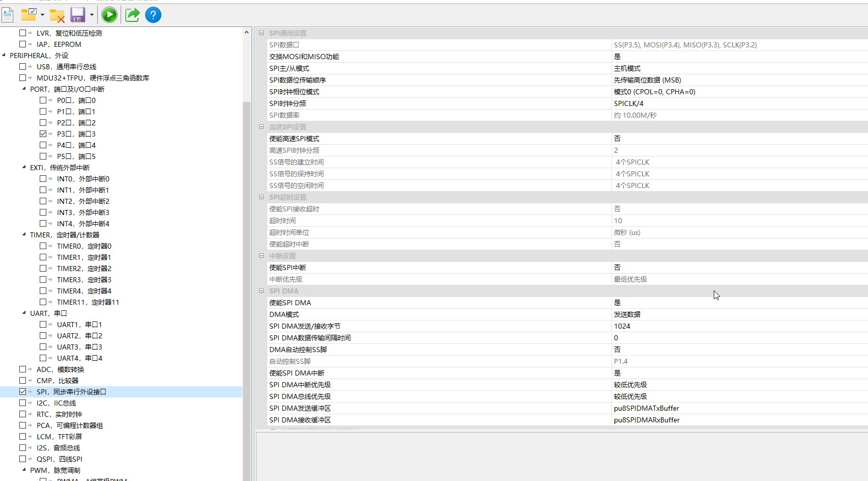Tick the ADC checkbox
Screen dimensions: 868x481
point(23,369)
